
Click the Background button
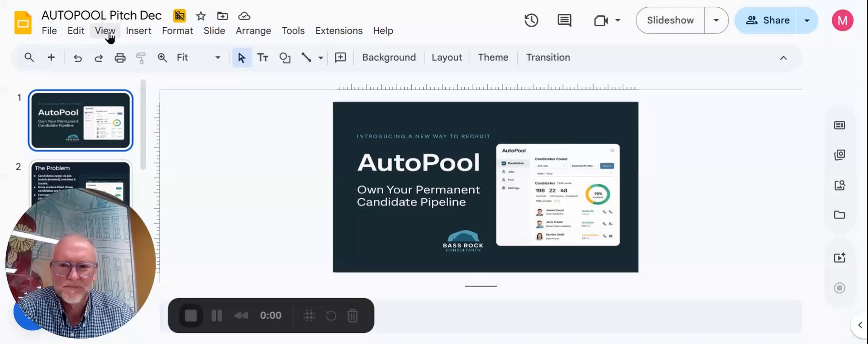pos(389,57)
